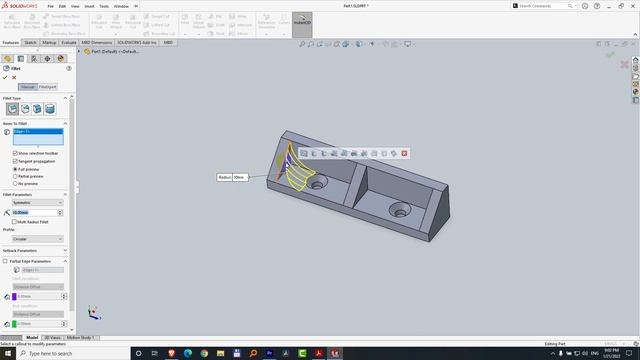This screenshot has height=360, width=640.
Task: Open the File menu
Action: coord(51,6)
